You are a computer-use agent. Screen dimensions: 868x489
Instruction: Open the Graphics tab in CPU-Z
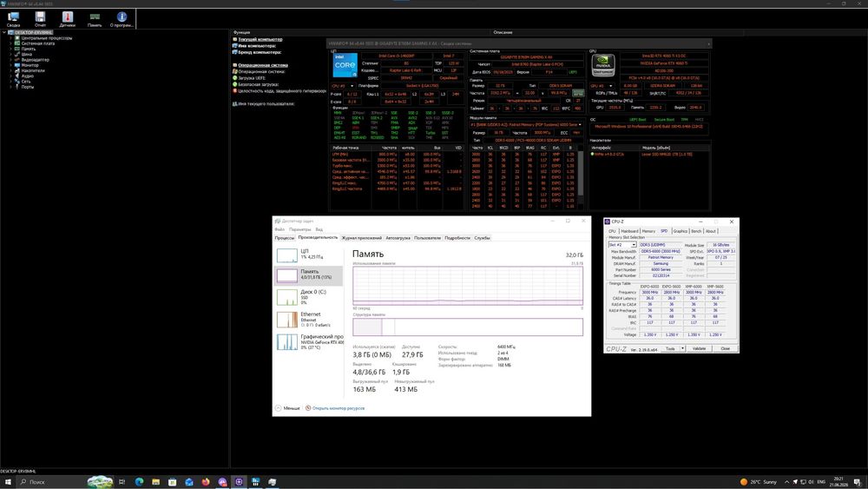coord(681,231)
